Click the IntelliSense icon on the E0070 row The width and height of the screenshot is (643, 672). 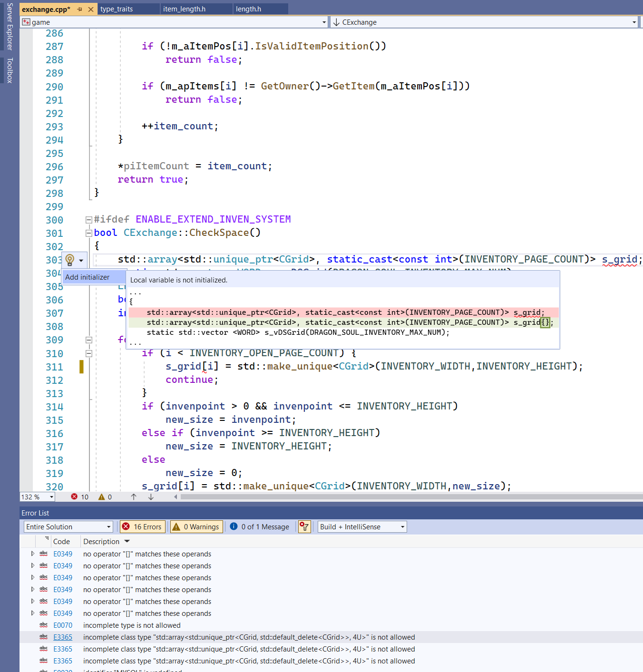(44, 625)
